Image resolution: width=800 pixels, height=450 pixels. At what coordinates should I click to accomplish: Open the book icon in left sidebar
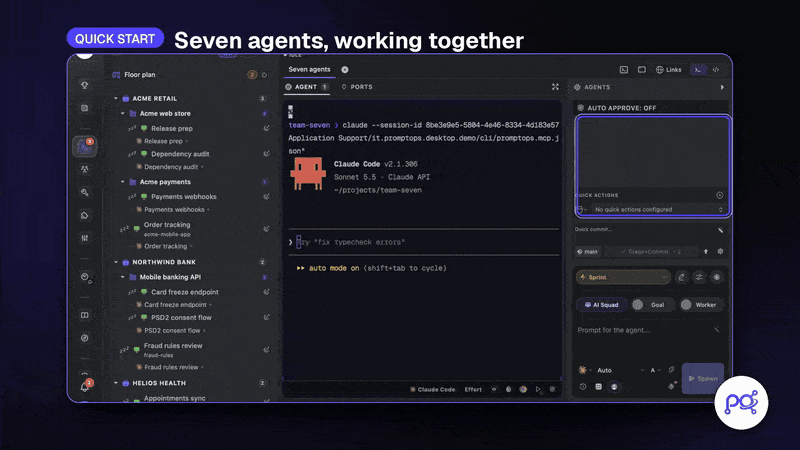pos(85,315)
